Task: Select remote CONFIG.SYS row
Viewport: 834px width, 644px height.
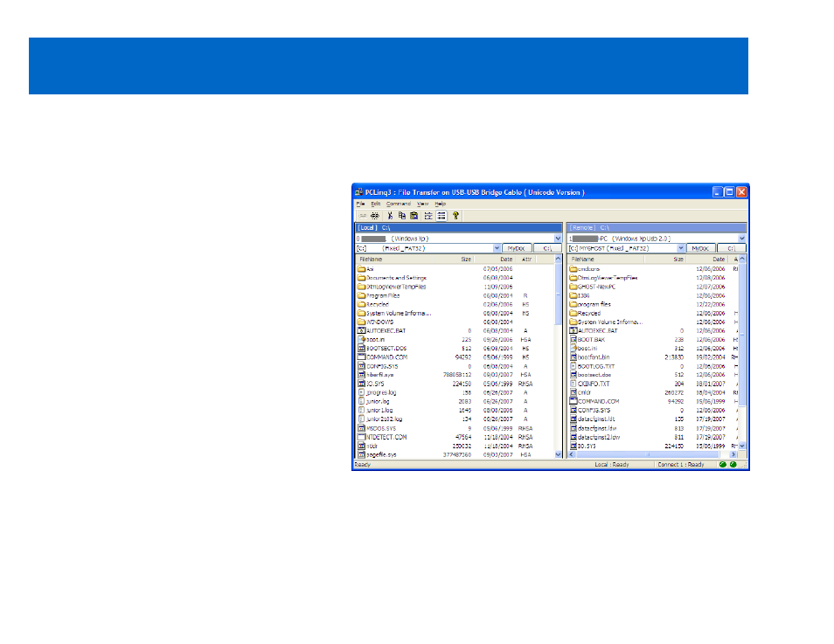Action: pyautogui.click(x=653, y=411)
